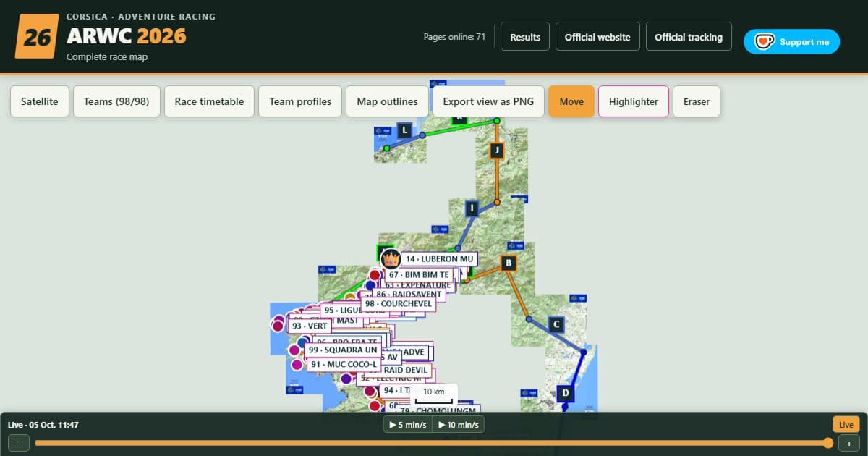The width and height of the screenshot is (868, 456).
Task: Select team label 91 MUC COCO-L
Action: 343,364
